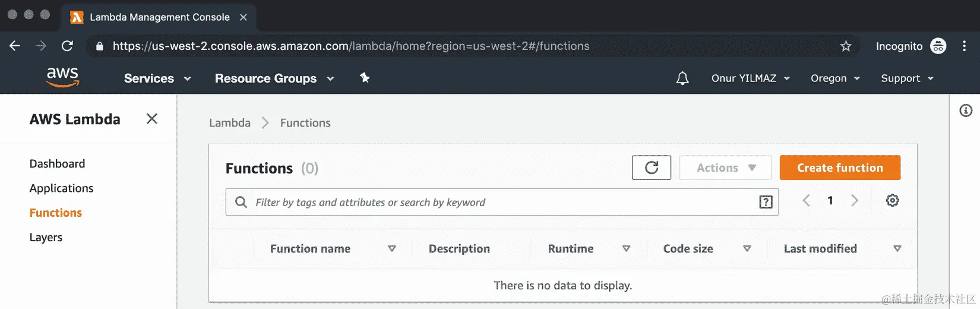Open table preferences gear icon
Image resolution: width=980 pixels, height=309 pixels.
[x=892, y=201]
